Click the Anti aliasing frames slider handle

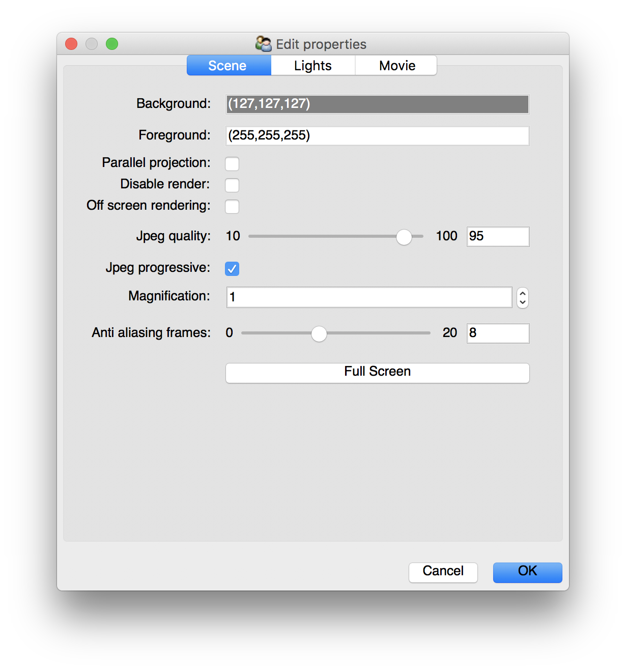[x=319, y=333]
